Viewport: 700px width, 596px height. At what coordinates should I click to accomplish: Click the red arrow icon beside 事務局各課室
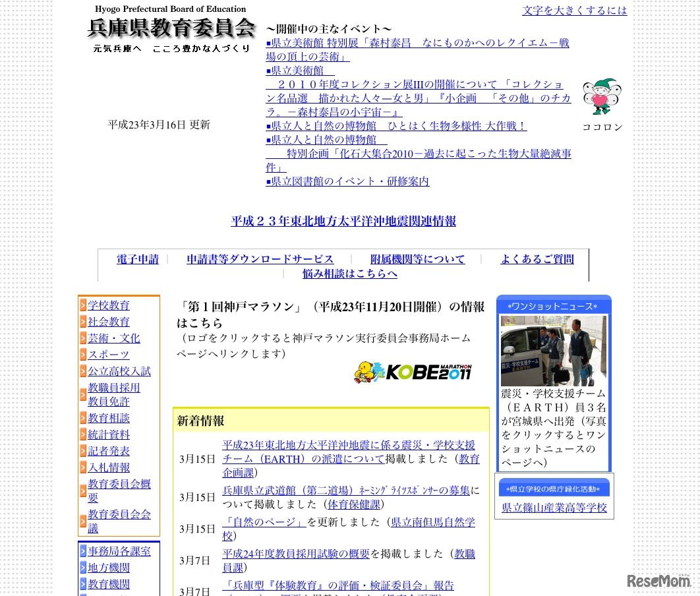82,551
